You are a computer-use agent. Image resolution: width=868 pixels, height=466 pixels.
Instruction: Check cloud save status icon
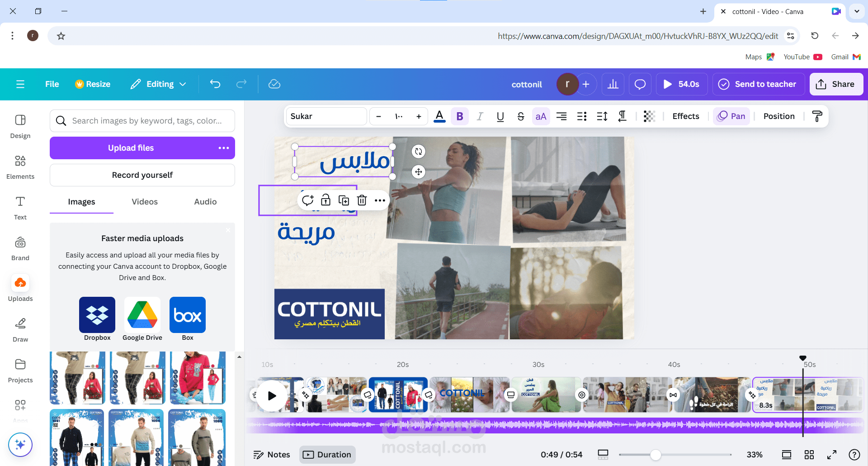pos(274,84)
